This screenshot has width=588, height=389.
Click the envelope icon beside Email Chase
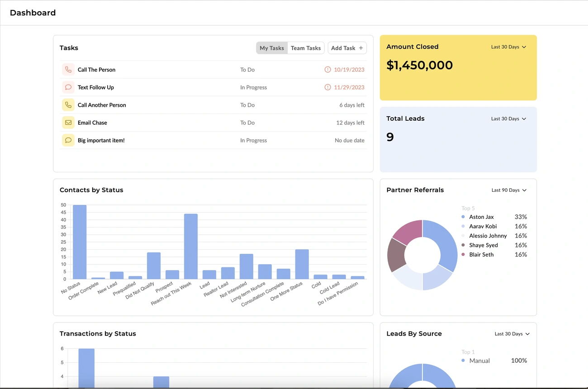[x=68, y=123]
